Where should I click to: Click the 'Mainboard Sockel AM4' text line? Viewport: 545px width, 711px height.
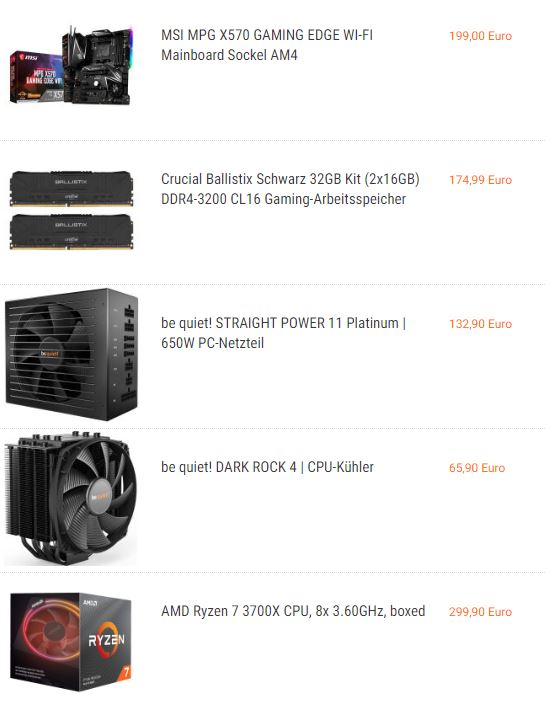(x=229, y=55)
